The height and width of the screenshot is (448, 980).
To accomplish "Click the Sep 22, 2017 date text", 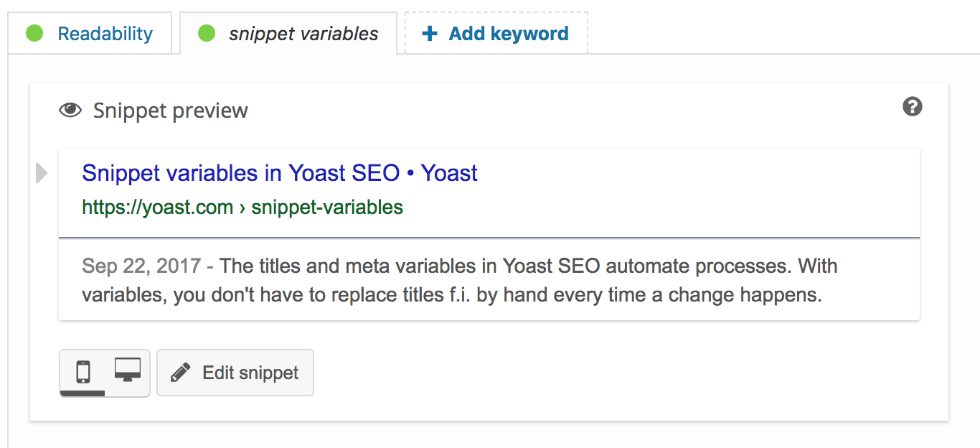I will (x=141, y=266).
